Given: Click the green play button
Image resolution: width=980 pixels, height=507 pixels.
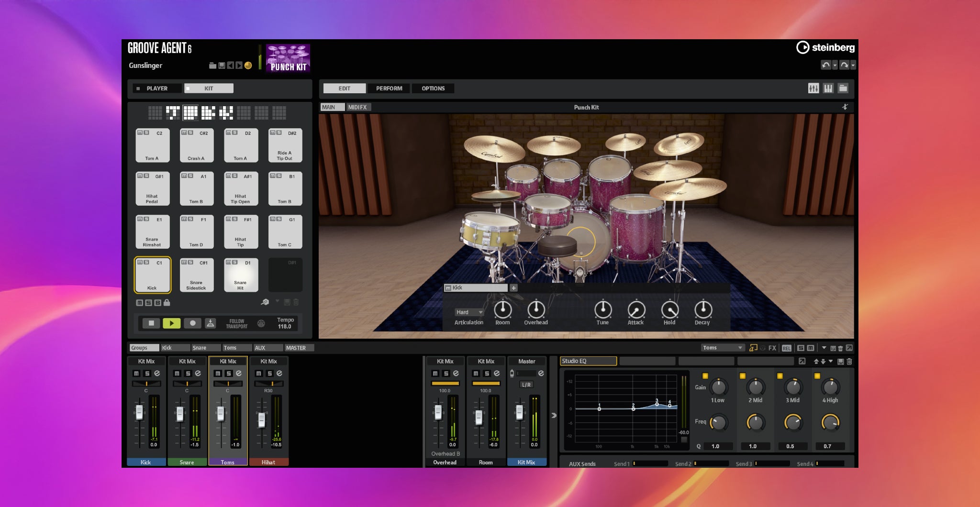Looking at the screenshot, I should [x=172, y=323].
